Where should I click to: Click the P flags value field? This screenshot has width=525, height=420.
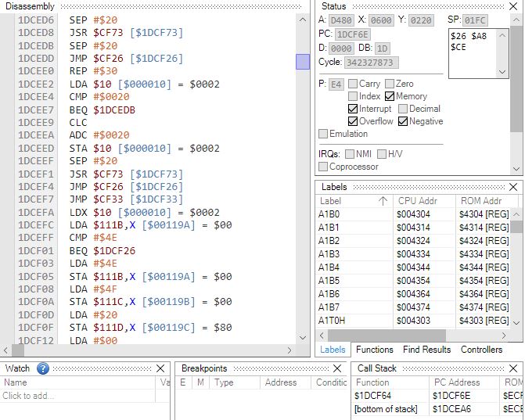[336, 84]
